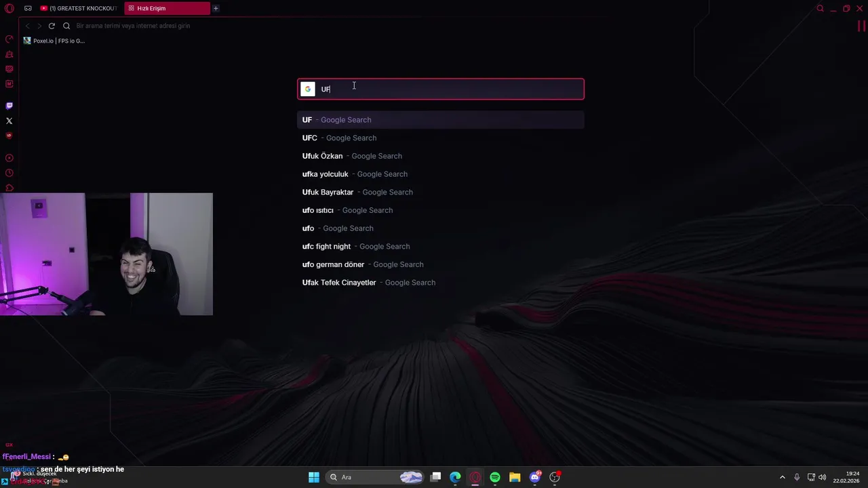Launch Microsoft Edge from the taskbar
This screenshot has width=868, height=488.
tap(455, 477)
